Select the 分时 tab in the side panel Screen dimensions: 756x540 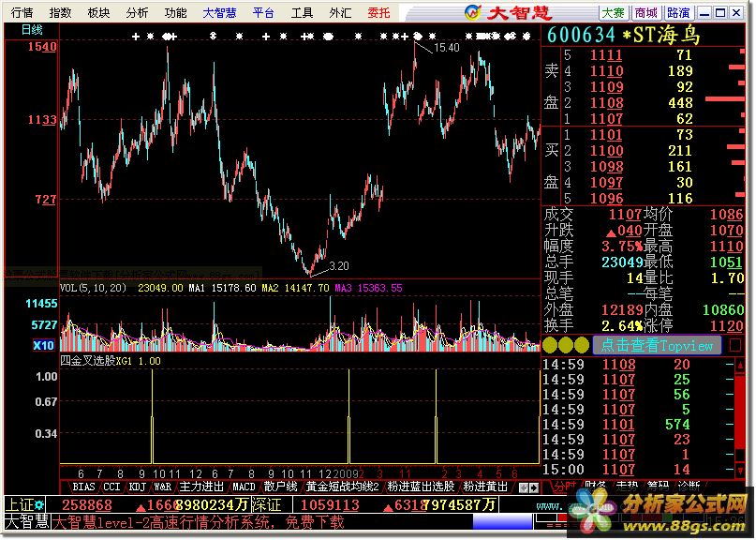(564, 487)
